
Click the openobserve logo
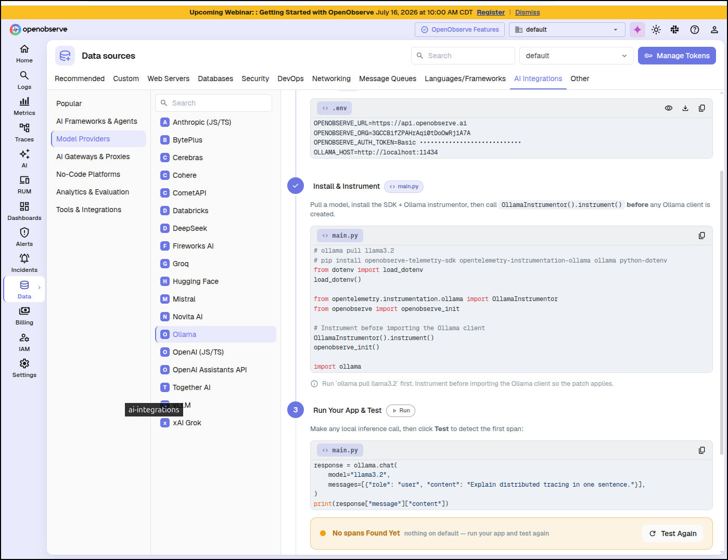pyautogui.click(x=39, y=29)
